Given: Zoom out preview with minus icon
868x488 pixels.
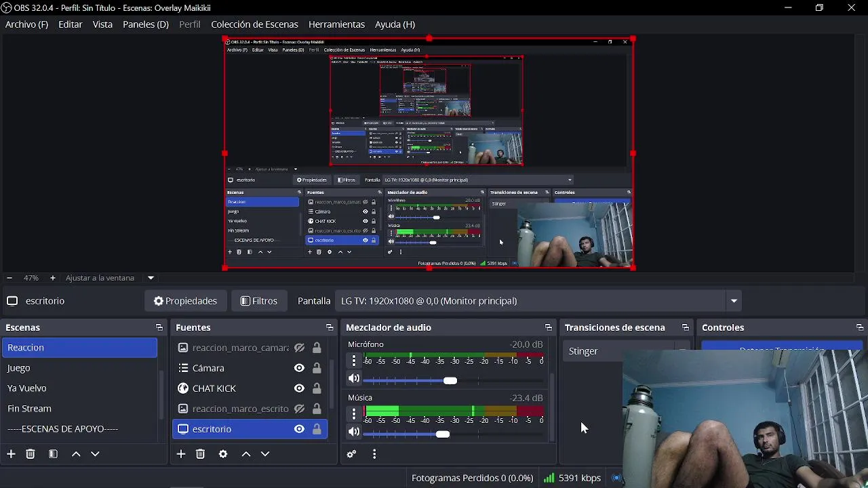Looking at the screenshot, I should 9,278.
